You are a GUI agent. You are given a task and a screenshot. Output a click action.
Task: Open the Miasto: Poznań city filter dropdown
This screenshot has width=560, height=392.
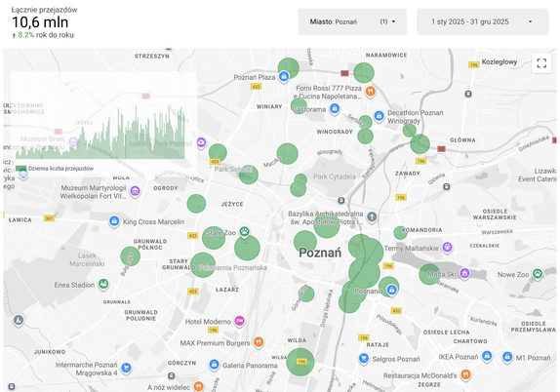pyautogui.click(x=352, y=21)
